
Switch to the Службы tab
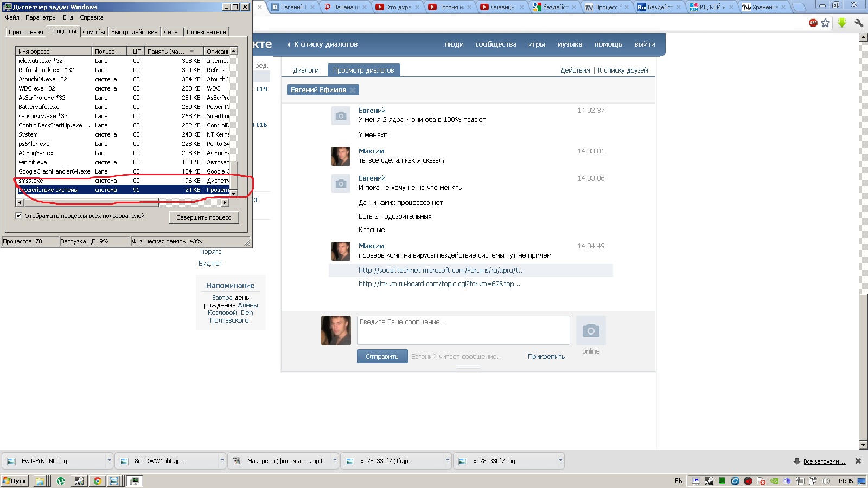(x=94, y=32)
